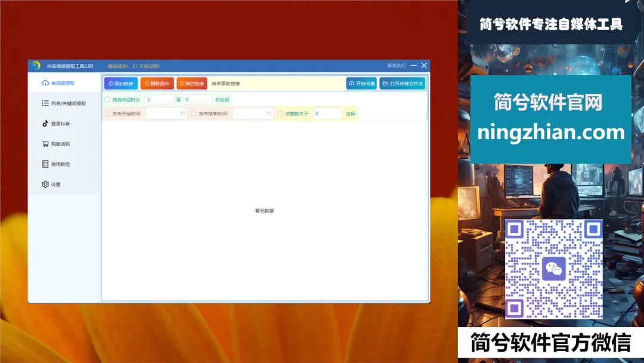Click the WeChat QR code image
Screen dimensions: 644x363
point(553,269)
